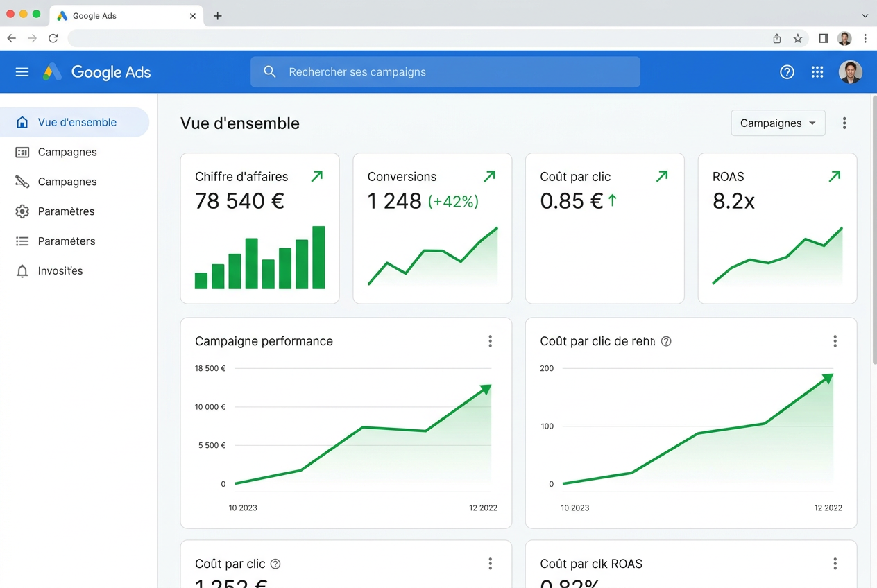Open a new browser tab
877x588 pixels.
[x=218, y=15]
